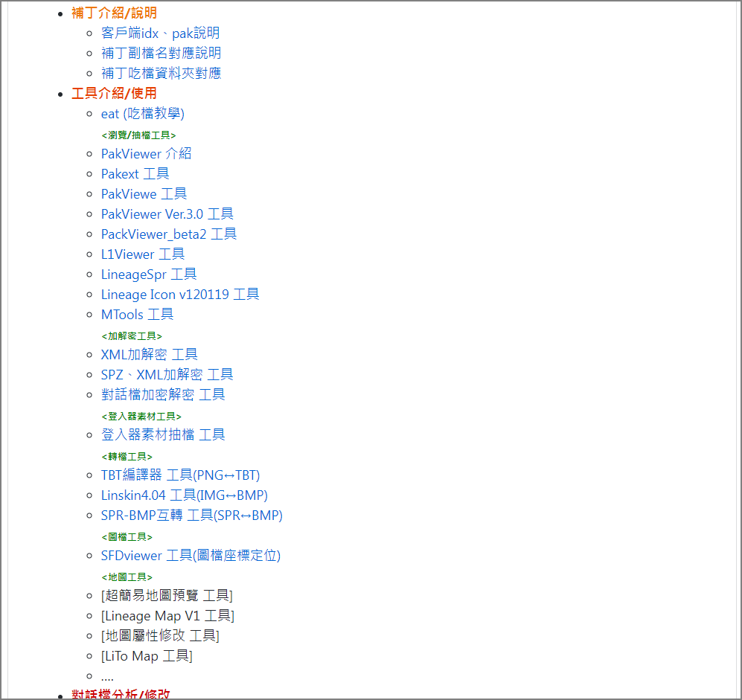
Task: Open the 客戶端idx、pak說明 link
Action: (160, 33)
